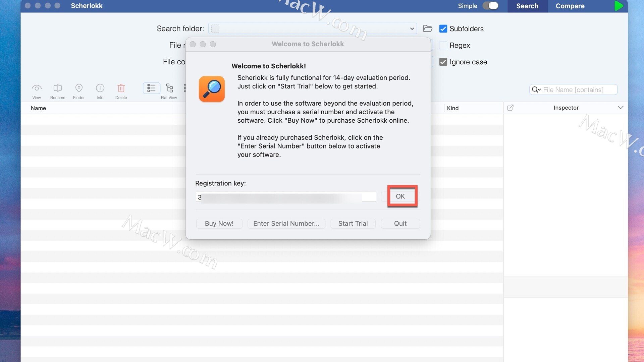This screenshot has width=644, height=362.
Task: Confirm registration key with OK
Action: [400, 196]
